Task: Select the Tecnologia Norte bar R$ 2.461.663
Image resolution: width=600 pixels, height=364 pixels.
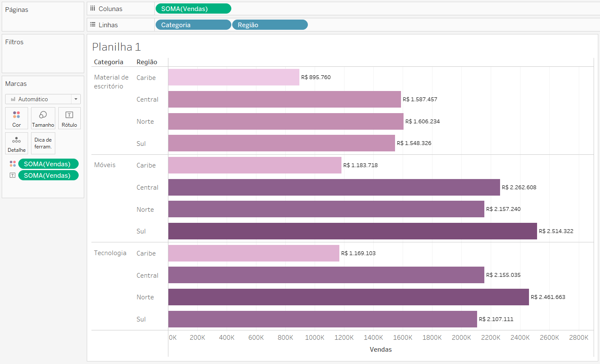Action: pyautogui.click(x=349, y=297)
